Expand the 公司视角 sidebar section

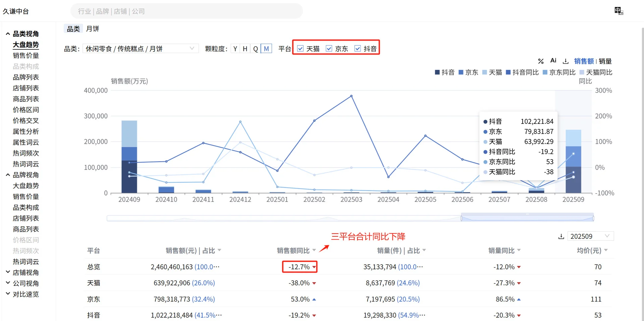tap(8, 283)
